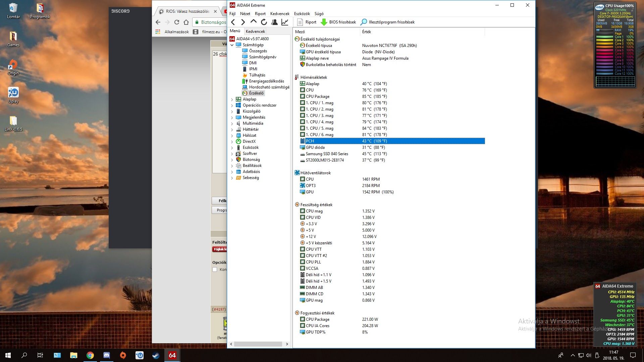
Task: Click the sidebar horizontal scrollbar thumb
Action: click(258, 344)
